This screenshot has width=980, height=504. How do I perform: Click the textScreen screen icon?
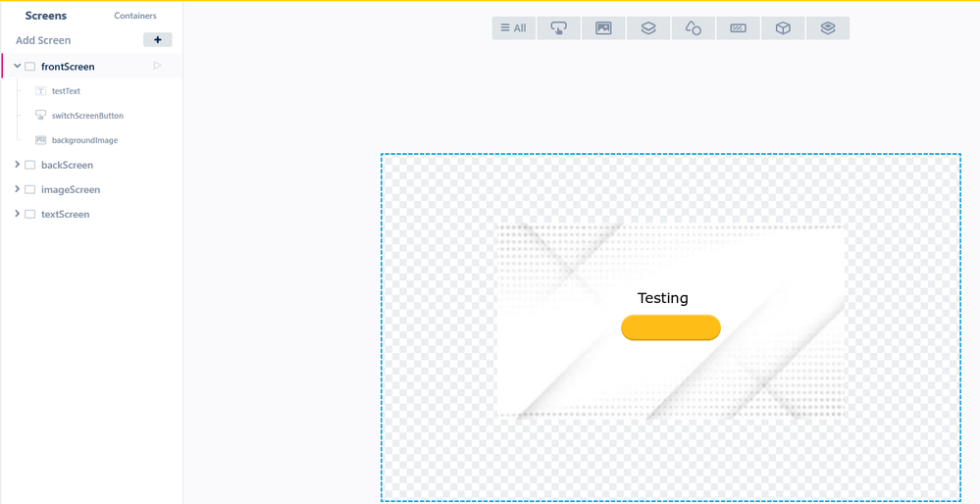coord(30,214)
